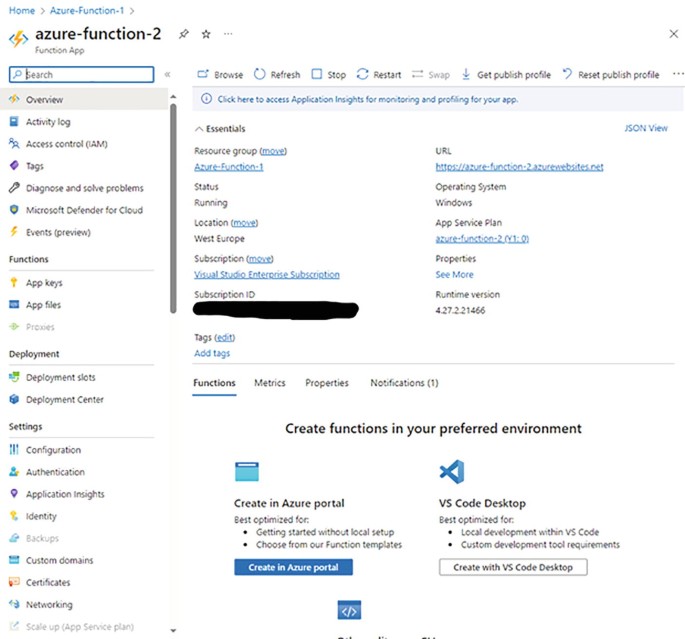Collapse the Essentials section
The image size is (685, 639).
coord(199,129)
